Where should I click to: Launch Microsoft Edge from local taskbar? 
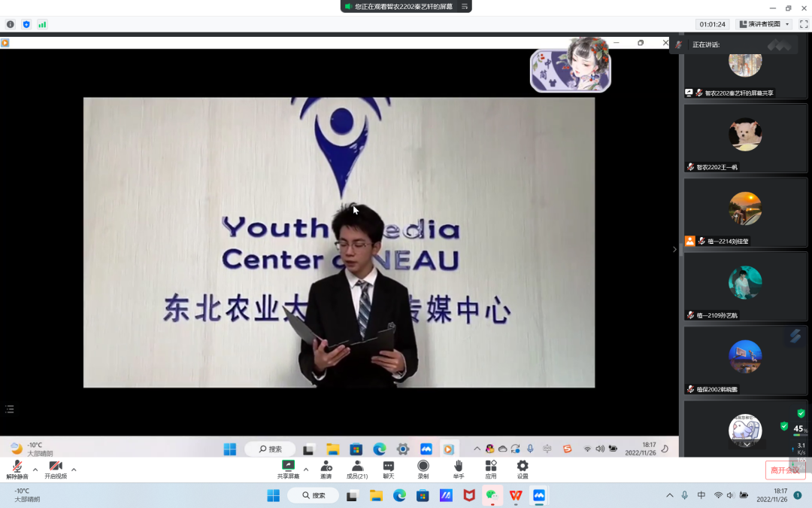tap(399, 495)
